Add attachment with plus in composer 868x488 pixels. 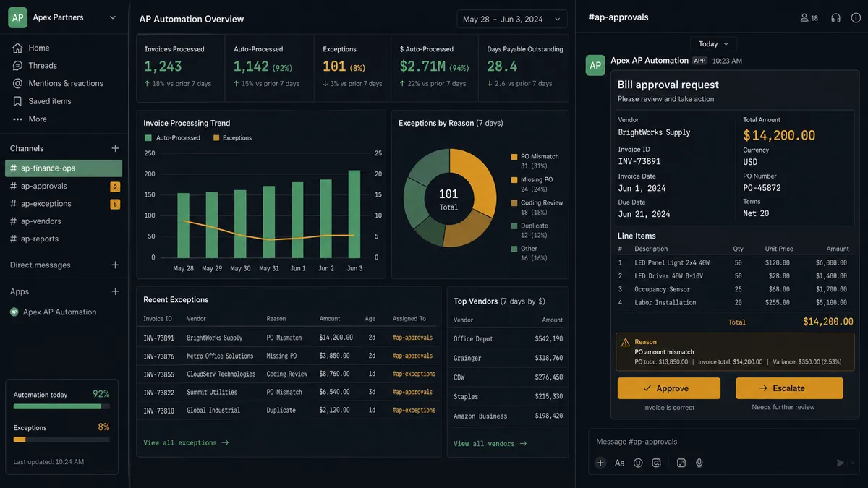point(600,463)
